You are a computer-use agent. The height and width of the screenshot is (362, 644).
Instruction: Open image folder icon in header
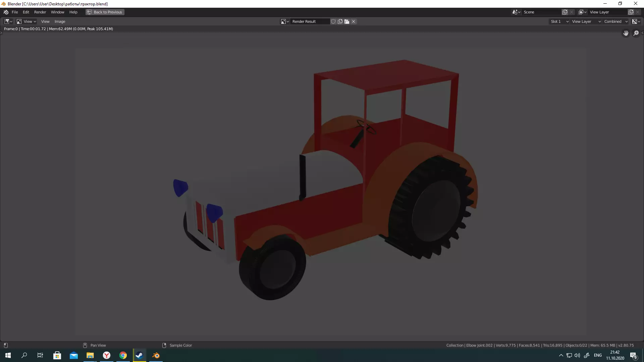pos(347,21)
